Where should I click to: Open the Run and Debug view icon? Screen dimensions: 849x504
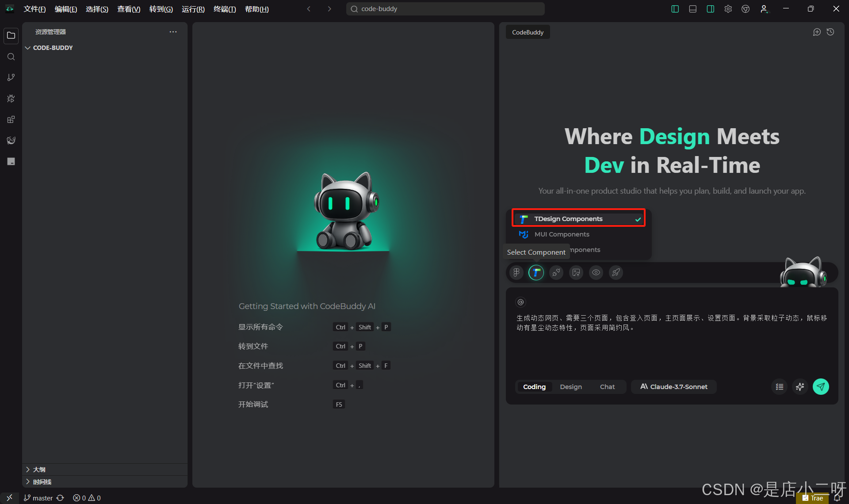(x=11, y=99)
